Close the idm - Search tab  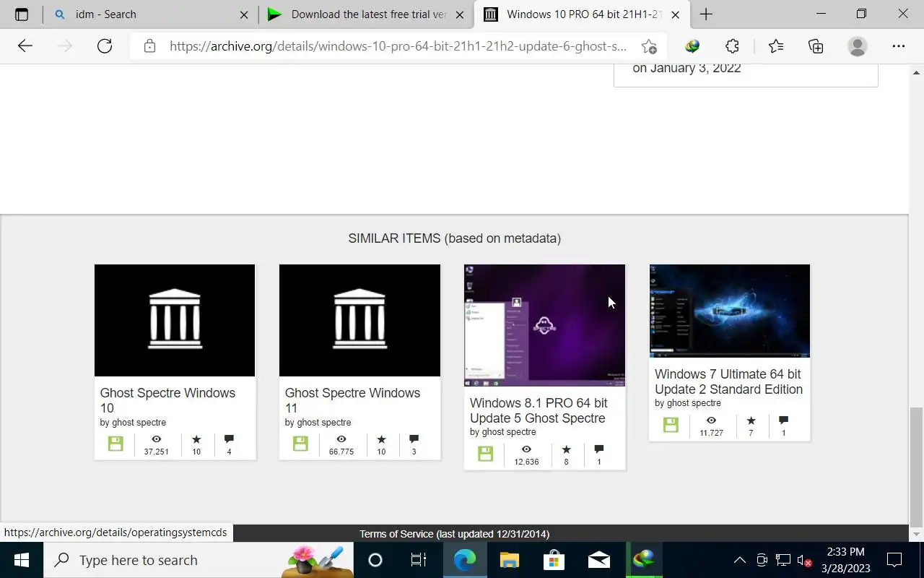[x=244, y=14]
